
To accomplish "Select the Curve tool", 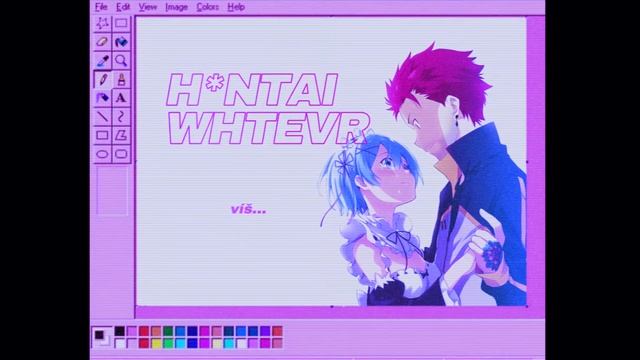I will [x=121, y=117].
